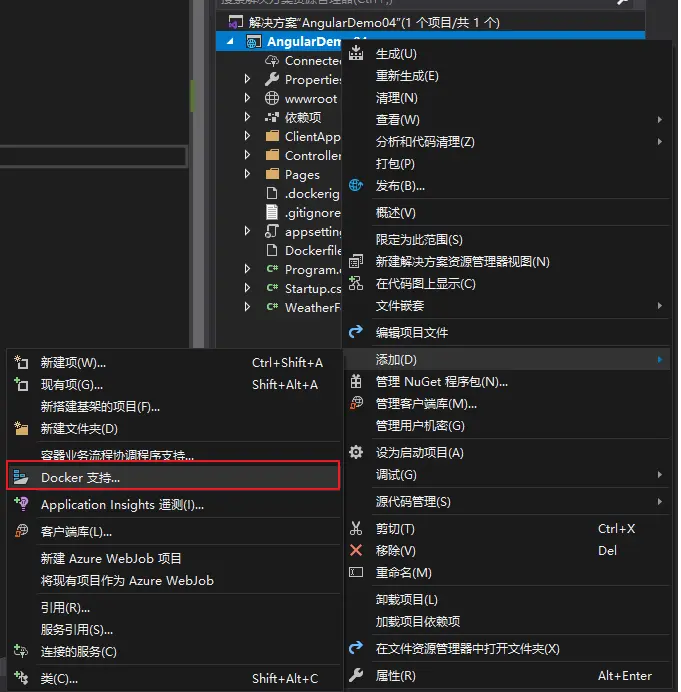This screenshot has height=692, width=681.
Task: Select Overview (概述) menu entry
Action: pos(507,213)
